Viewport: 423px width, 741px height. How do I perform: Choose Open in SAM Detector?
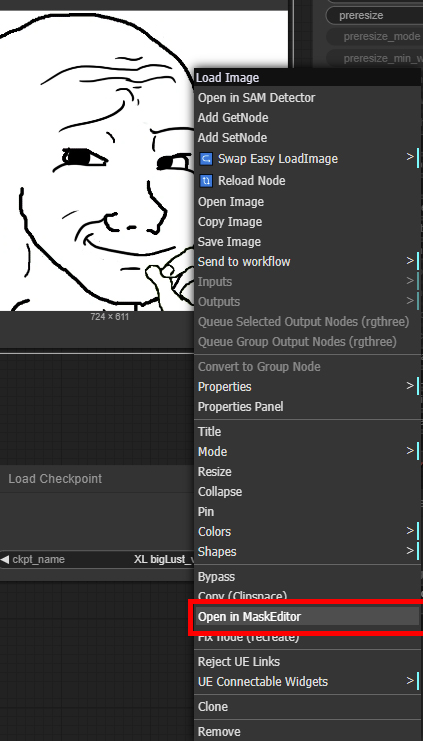coord(307,98)
